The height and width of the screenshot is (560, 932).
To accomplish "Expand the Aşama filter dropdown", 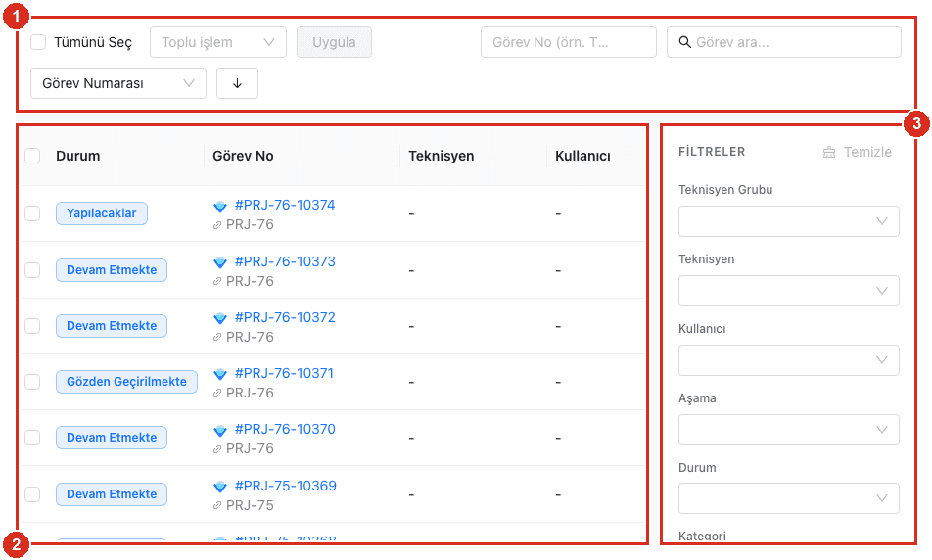I will [x=789, y=430].
